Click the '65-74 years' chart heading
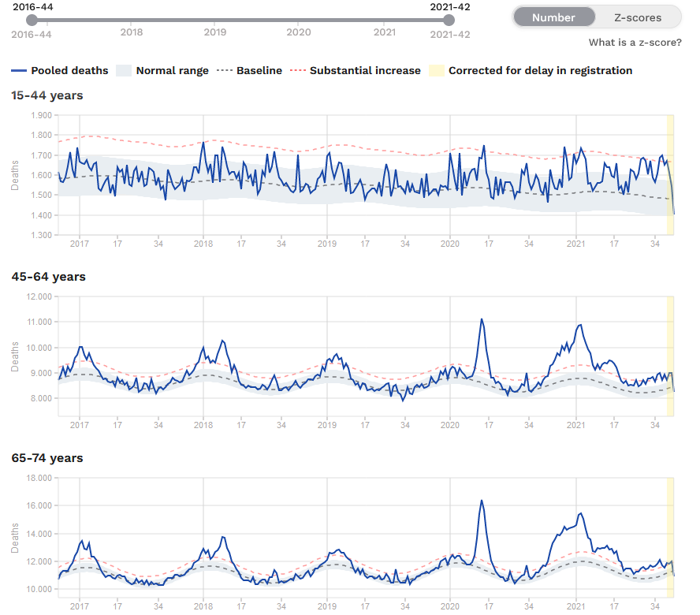 [47, 458]
